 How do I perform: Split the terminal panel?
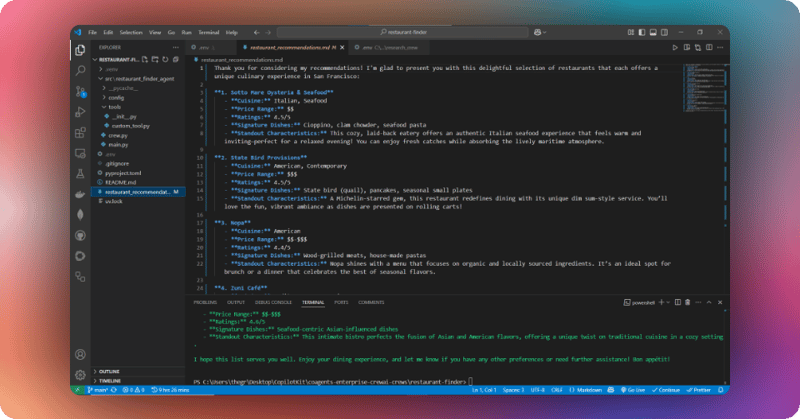coord(678,302)
